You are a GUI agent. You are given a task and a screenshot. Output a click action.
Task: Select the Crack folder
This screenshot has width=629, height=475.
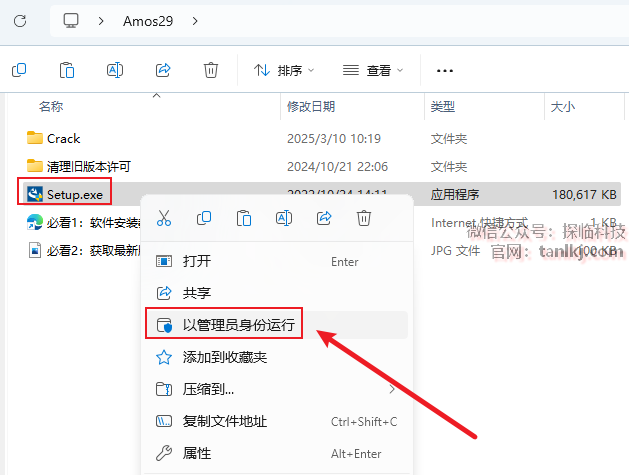click(x=63, y=139)
